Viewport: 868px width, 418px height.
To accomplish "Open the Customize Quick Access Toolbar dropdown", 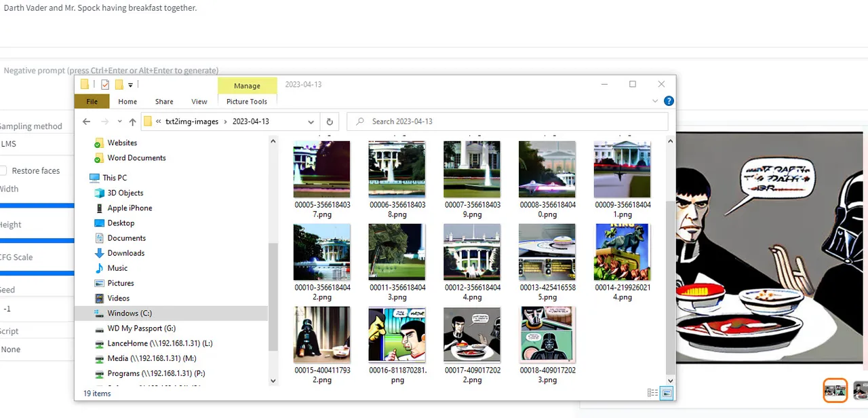I will (x=130, y=85).
